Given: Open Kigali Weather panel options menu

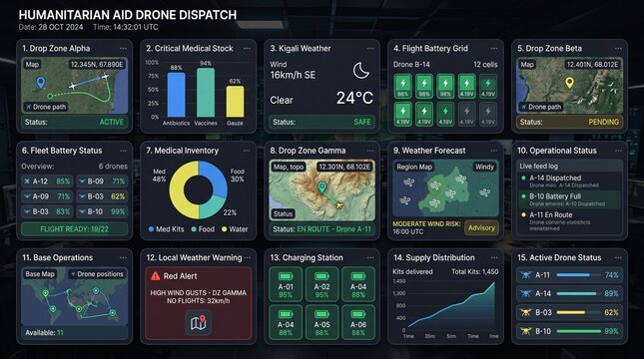Looking at the screenshot, I should [370, 49].
